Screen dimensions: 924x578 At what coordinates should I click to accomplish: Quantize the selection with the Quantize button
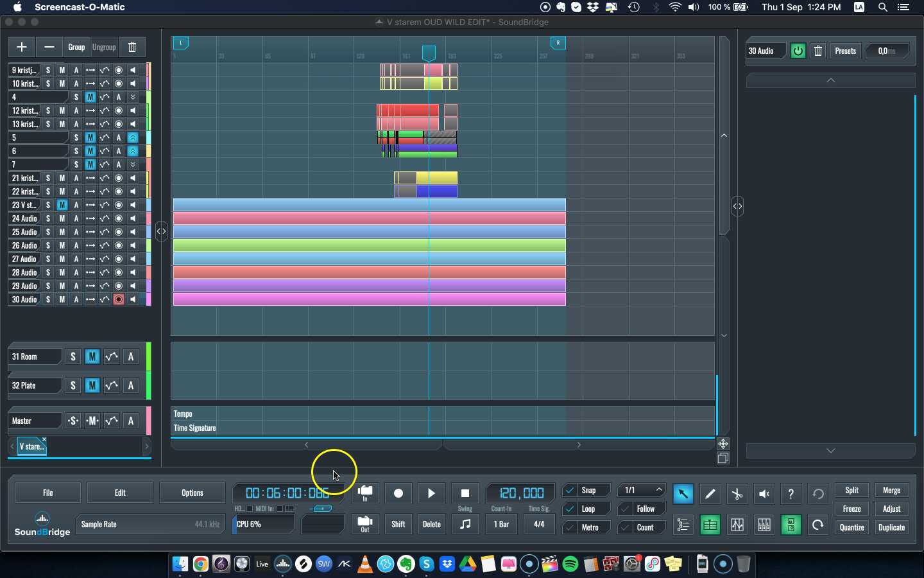click(851, 527)
